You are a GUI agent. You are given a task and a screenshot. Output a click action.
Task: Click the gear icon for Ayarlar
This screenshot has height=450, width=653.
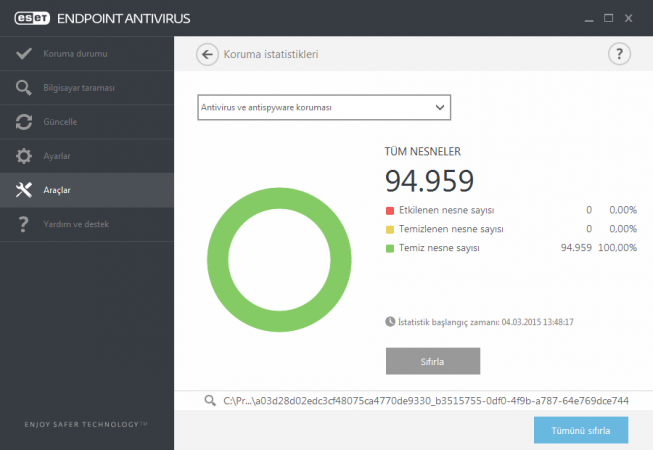(x=24, y=156)
